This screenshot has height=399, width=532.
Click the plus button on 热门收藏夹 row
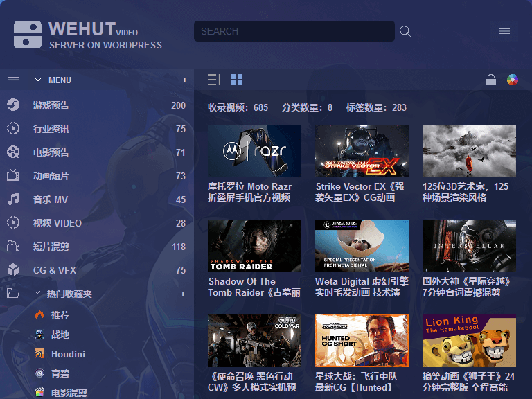click(183, 294)
